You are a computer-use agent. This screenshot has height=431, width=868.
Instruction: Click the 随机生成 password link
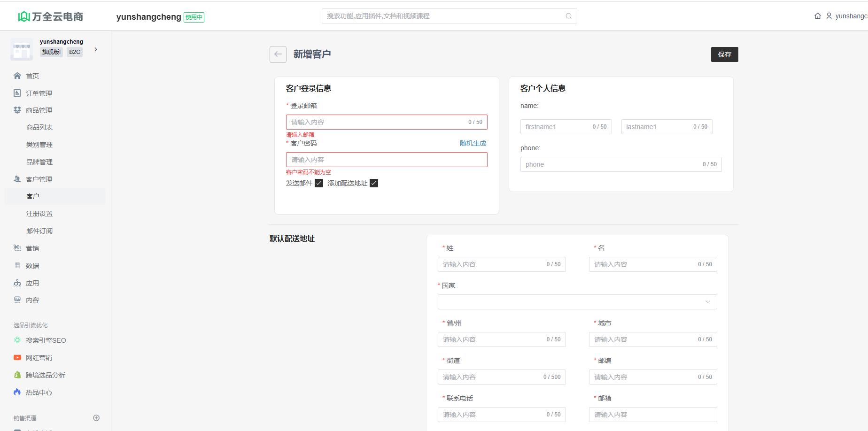473,143
